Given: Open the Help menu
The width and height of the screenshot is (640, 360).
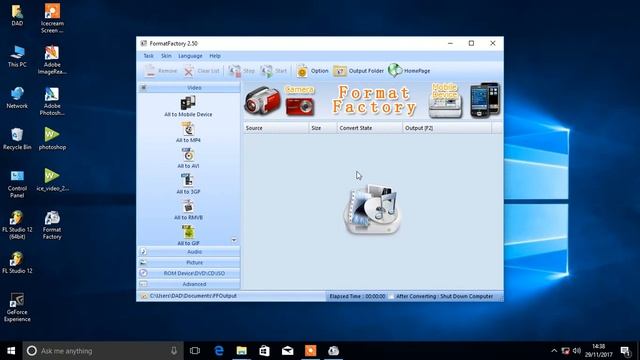Looking at the screenshot, I should [x=215, y=56].
